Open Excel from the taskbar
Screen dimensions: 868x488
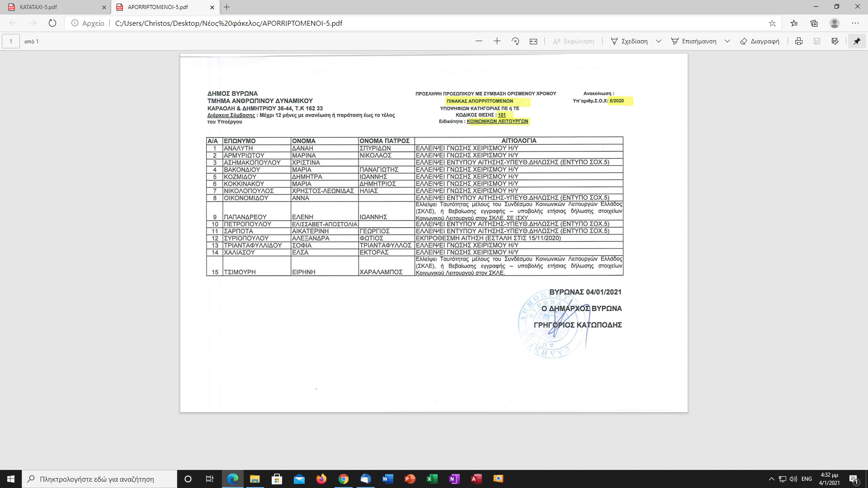(432, 479)
